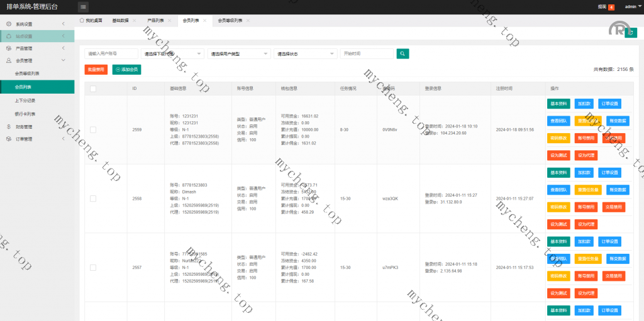The width and height of the screenshot is (644, 321).
Task: Click the refresh icon at top right
Action: point(630,33)
